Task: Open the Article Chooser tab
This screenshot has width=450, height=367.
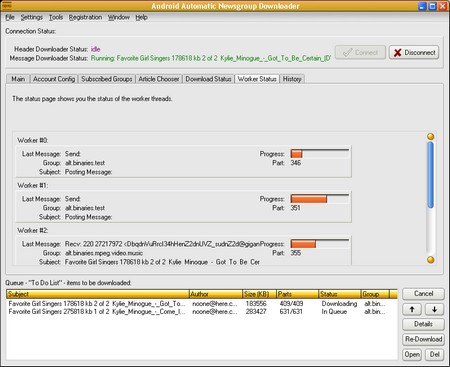Action: 159,79
